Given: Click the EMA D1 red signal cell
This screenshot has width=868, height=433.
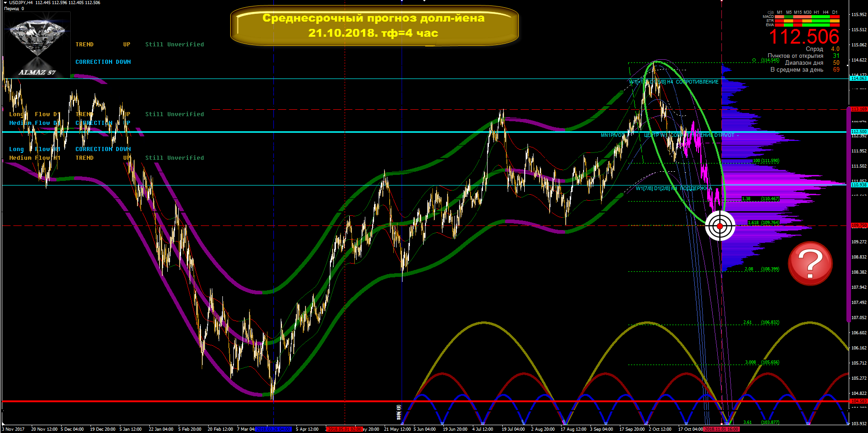Looking at the screenshot, I should (x=835, y=25).
